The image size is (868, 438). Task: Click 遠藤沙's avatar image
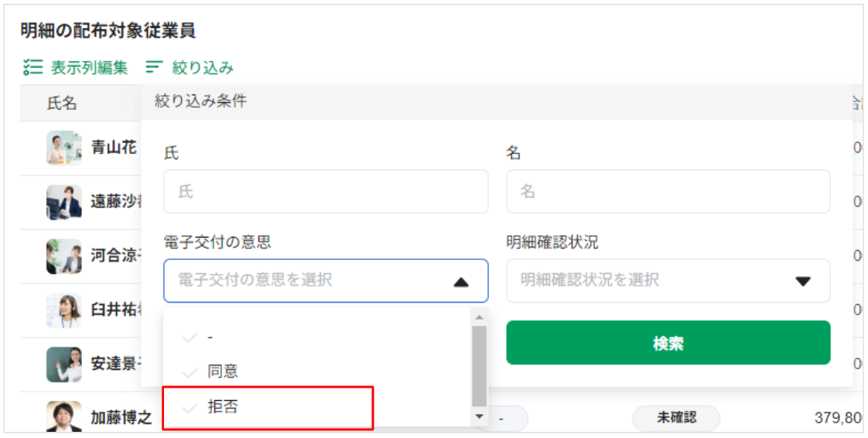(x=64, y=201)
